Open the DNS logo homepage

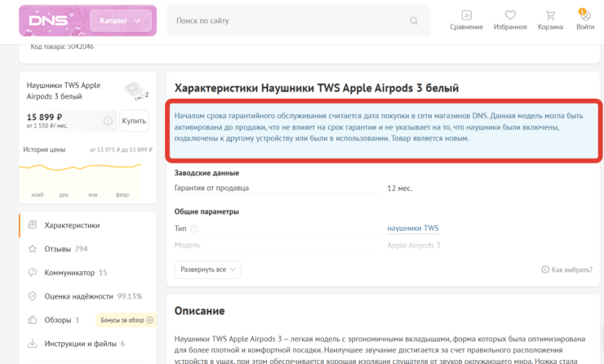click(48, 20)
